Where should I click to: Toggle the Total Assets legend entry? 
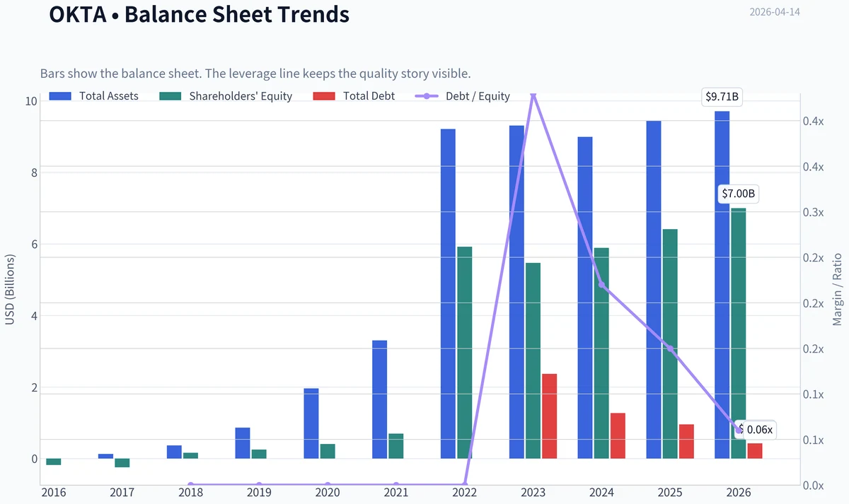click(x=94, y=95)
